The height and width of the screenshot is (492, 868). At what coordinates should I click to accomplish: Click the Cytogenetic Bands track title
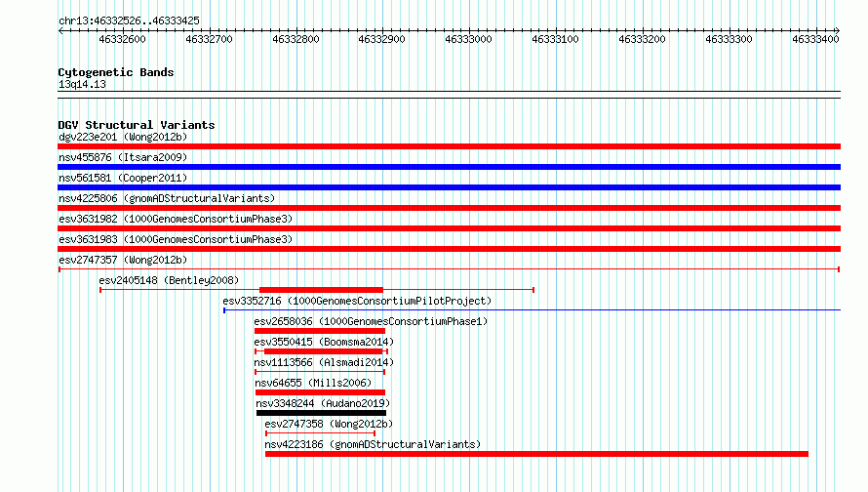coord(116,72)
